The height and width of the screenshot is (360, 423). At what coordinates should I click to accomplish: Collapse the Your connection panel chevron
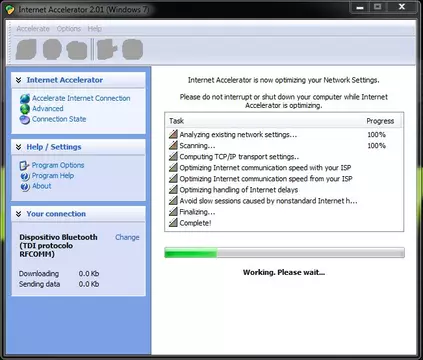click(19, 214)
